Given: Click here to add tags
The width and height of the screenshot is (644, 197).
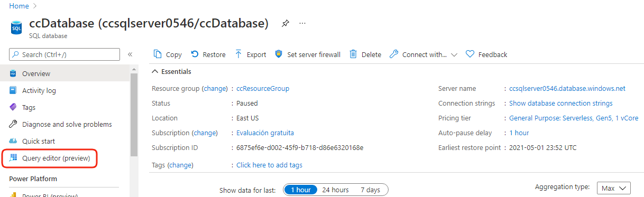Looking at the screenshot, I should 269,165.
